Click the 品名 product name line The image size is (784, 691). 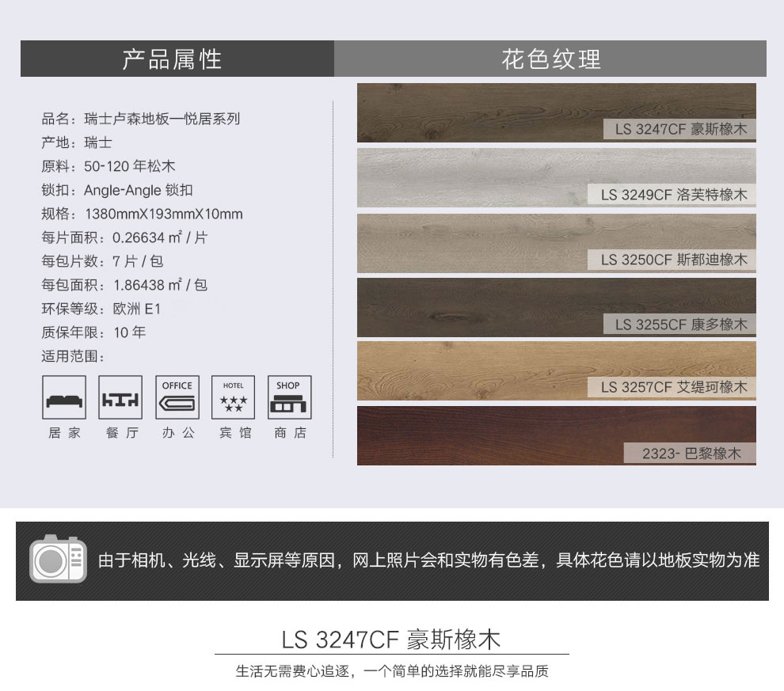coord(140,120)
